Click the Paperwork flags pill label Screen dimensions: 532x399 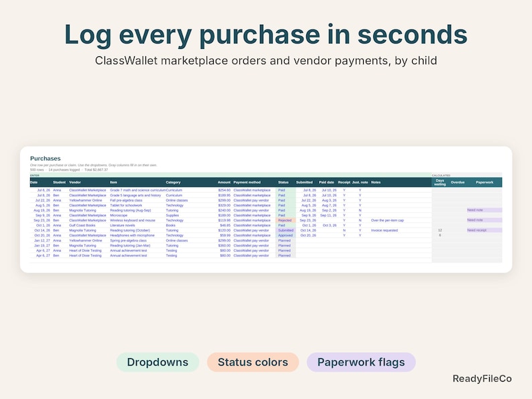[361, 362]
